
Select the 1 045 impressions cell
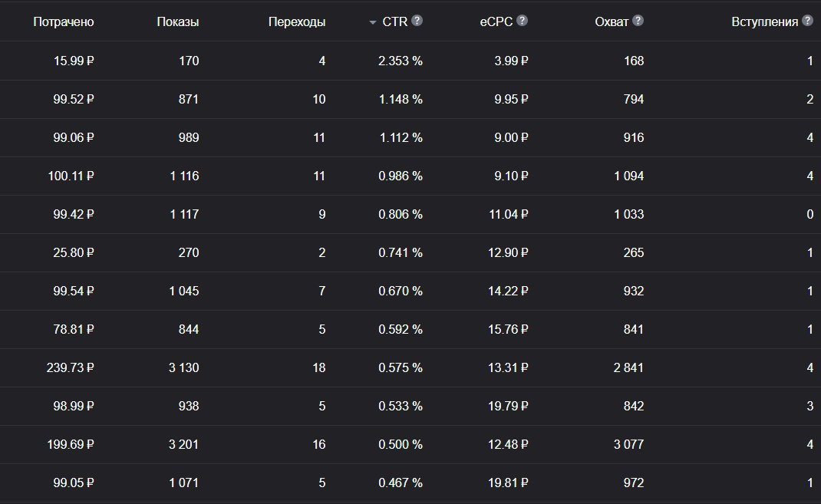click(x=184, y=291)
